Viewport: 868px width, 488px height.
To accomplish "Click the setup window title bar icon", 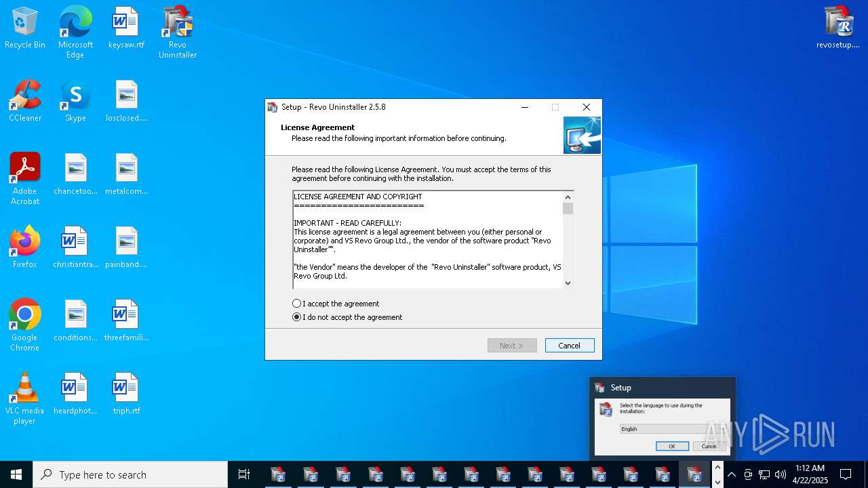I will [273, 107].
